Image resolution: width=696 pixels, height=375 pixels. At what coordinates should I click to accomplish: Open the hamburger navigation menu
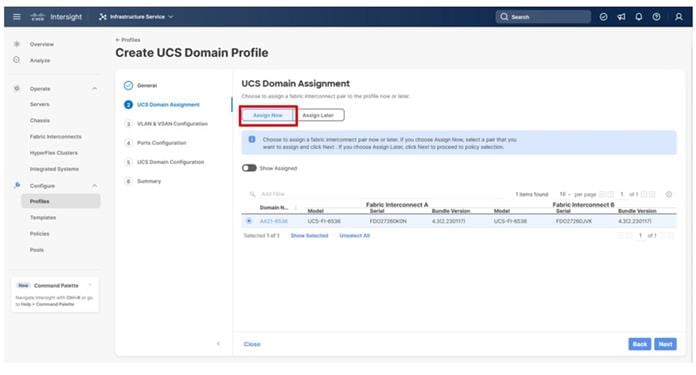pos(17,17)
